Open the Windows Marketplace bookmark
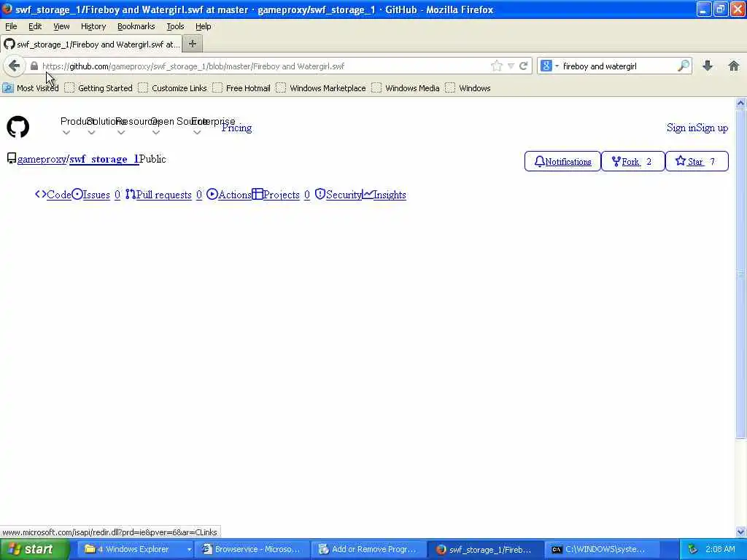This screenshot has height=560, width=747. pyautogui.click(x=321, y=88)
